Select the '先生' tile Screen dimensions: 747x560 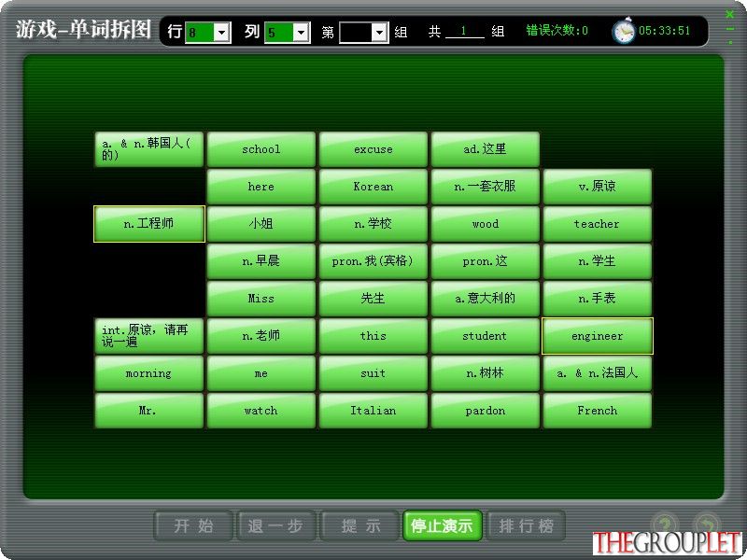(373, 299)
